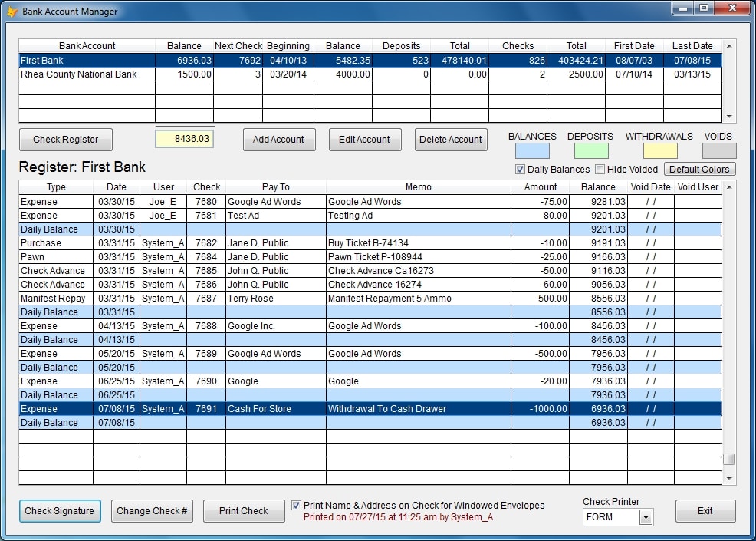
Task: Add a new bank account
Action: tap(279, 139)
